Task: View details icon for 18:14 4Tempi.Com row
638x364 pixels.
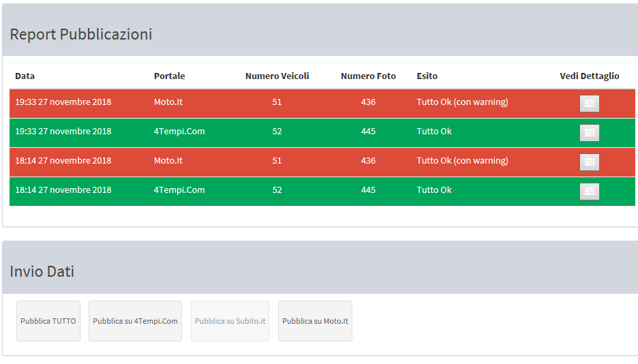Action: [x=589, y=191]
